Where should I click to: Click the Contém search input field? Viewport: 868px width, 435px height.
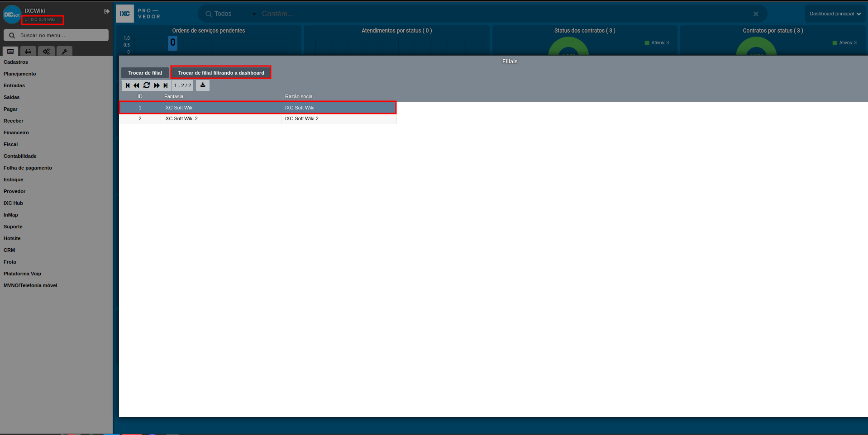click(505, 14)
